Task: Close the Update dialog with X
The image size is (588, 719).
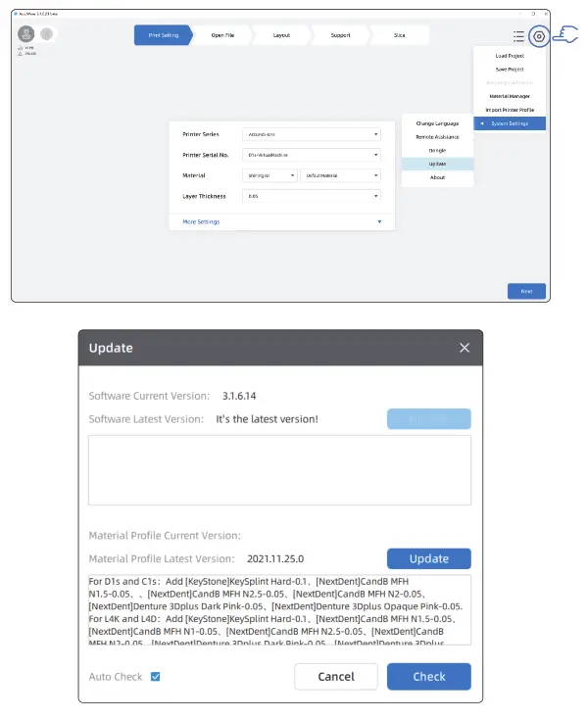Action: 465,348
